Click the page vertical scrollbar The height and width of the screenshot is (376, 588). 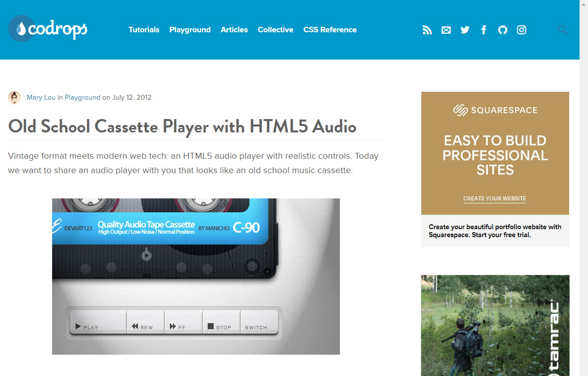584,188
